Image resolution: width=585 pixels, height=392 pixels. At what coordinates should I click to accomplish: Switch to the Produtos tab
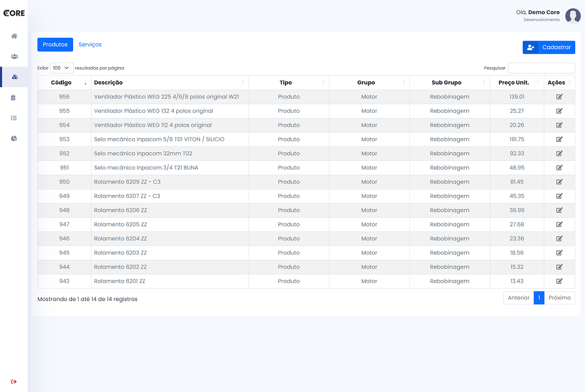[x=55, y=44]
